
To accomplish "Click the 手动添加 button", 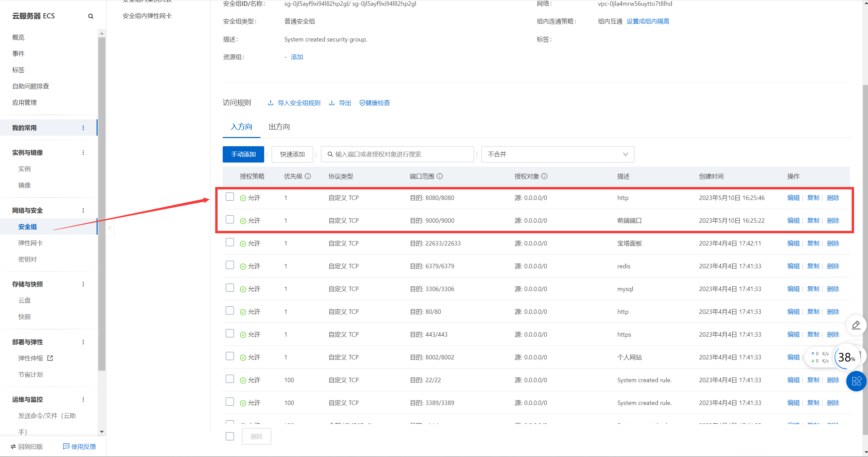I will [243, 154].
